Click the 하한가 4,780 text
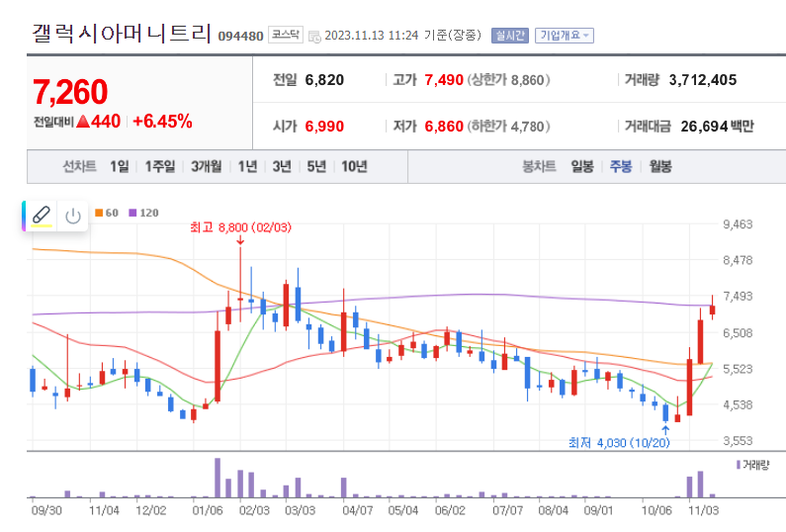The image size is (786, 532). [508, 127]
